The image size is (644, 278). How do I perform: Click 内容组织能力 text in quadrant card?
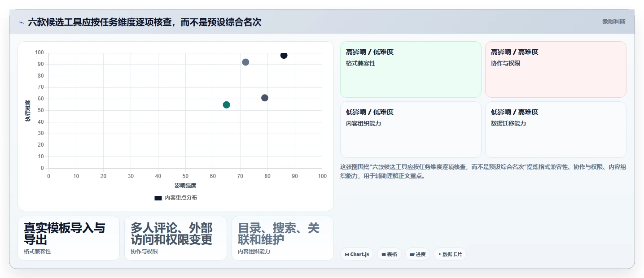coord(364,123)
